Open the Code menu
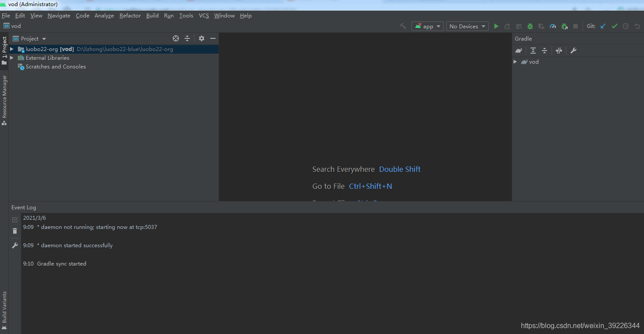This screenshot has width=644, height=334. point(82,16)
